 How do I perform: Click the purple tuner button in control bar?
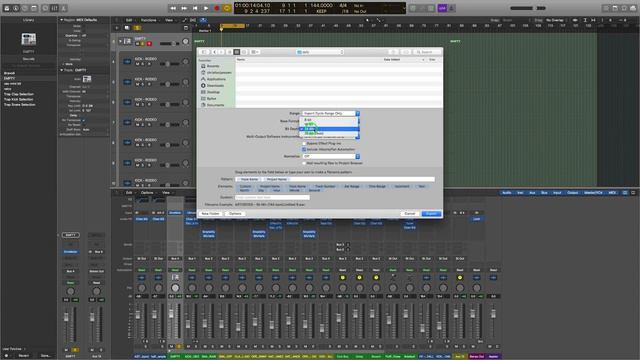[442, 8]
